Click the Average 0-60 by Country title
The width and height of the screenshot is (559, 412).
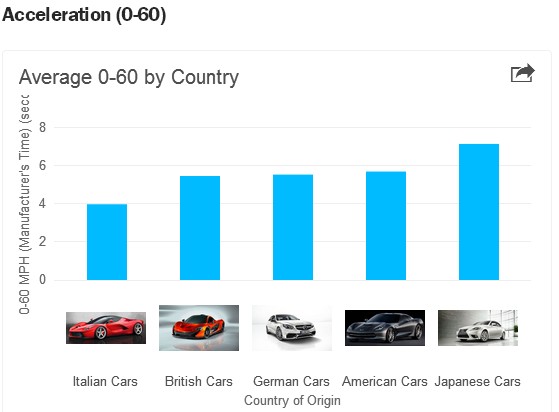pos(129,77)
